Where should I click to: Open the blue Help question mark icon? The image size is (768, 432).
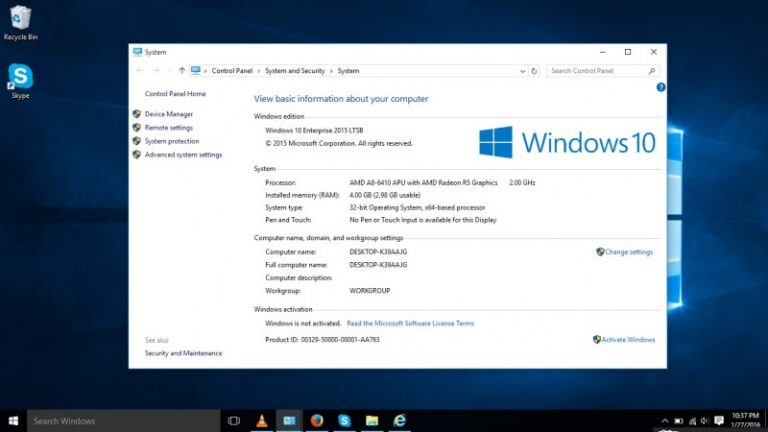tap(660, 88)
